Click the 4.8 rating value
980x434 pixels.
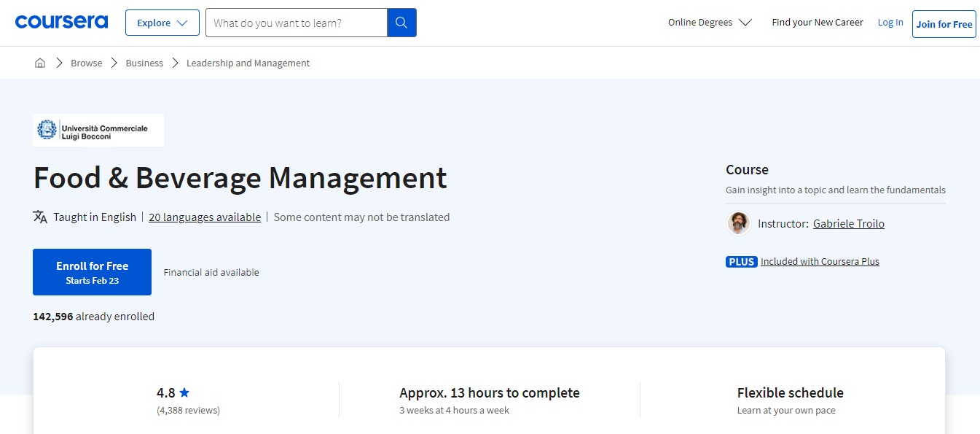166,392
